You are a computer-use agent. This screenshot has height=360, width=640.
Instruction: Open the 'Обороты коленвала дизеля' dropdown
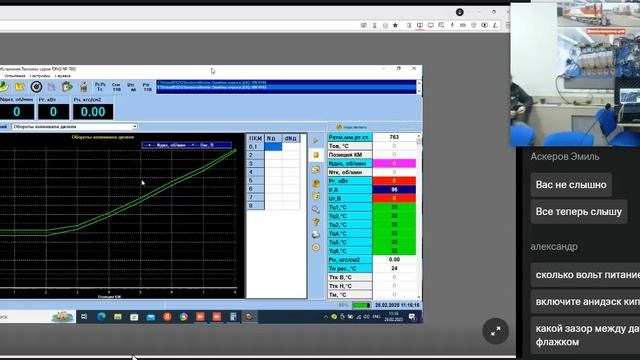tap(74, 127)
